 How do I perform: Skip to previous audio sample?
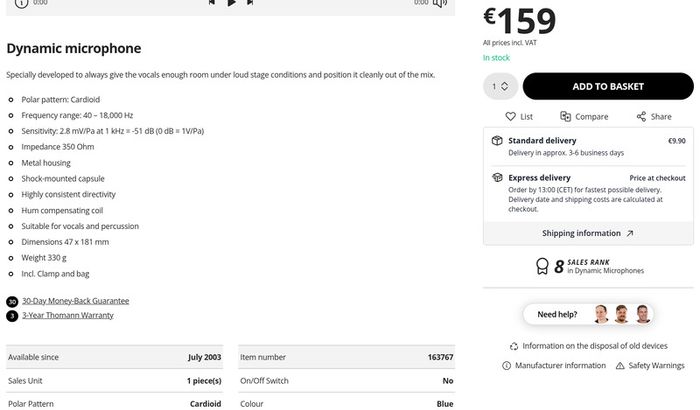pyautogui.click(x=212, y=2)
